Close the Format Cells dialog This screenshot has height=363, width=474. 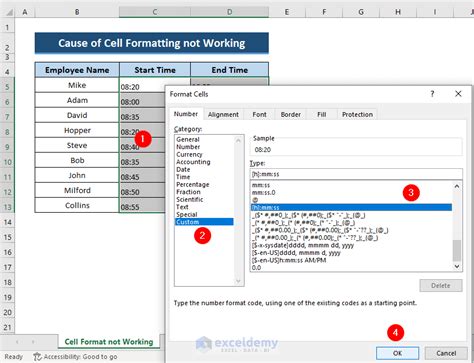pos(458,94)
